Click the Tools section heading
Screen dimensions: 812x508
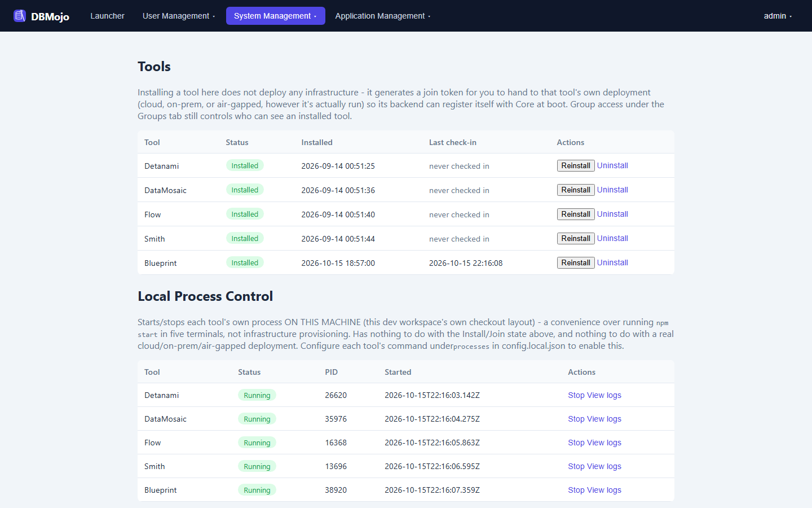[154, 67]
